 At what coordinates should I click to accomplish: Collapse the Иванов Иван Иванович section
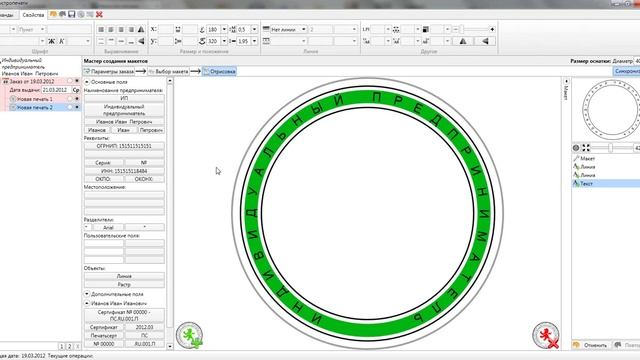(x=87, y=303)
